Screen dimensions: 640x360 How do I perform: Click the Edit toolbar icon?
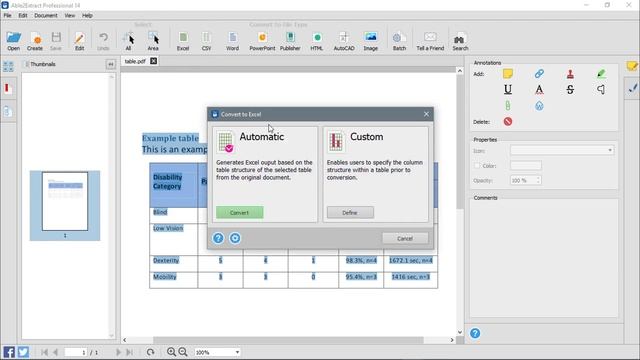click(79, 41)
